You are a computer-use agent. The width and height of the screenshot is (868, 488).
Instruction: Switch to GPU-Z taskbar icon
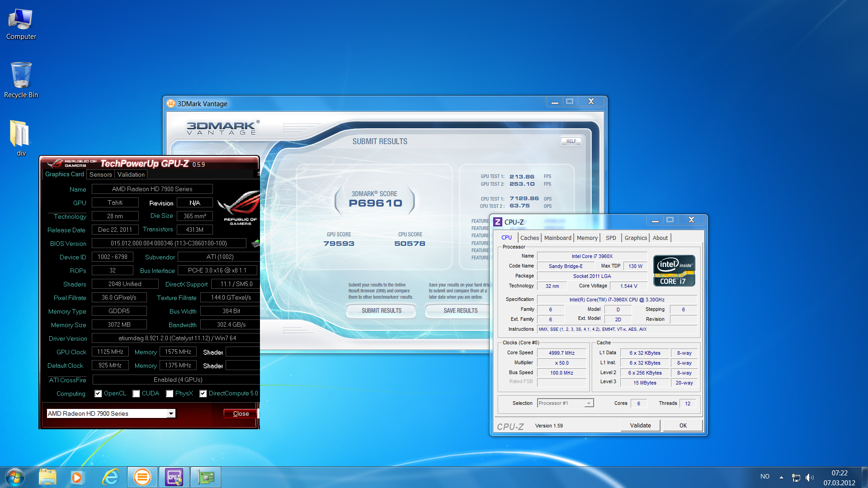point(206,477)
